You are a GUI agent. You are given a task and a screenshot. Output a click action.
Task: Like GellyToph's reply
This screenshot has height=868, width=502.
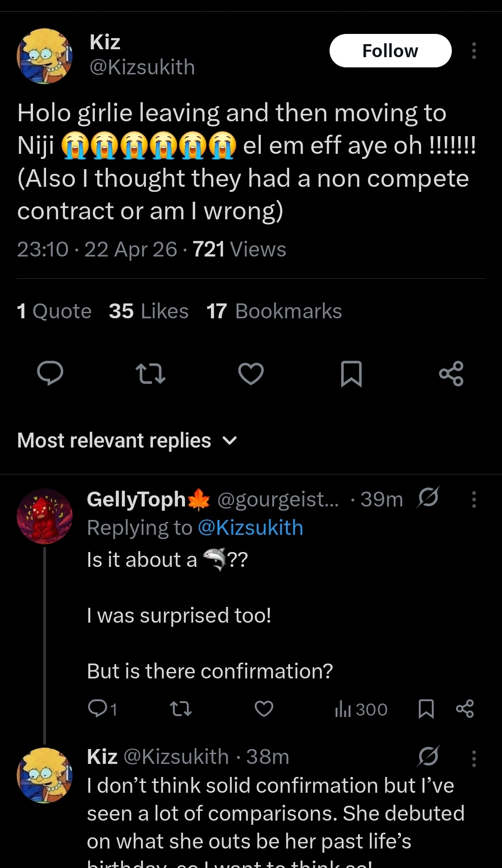[x=264, y=709]
